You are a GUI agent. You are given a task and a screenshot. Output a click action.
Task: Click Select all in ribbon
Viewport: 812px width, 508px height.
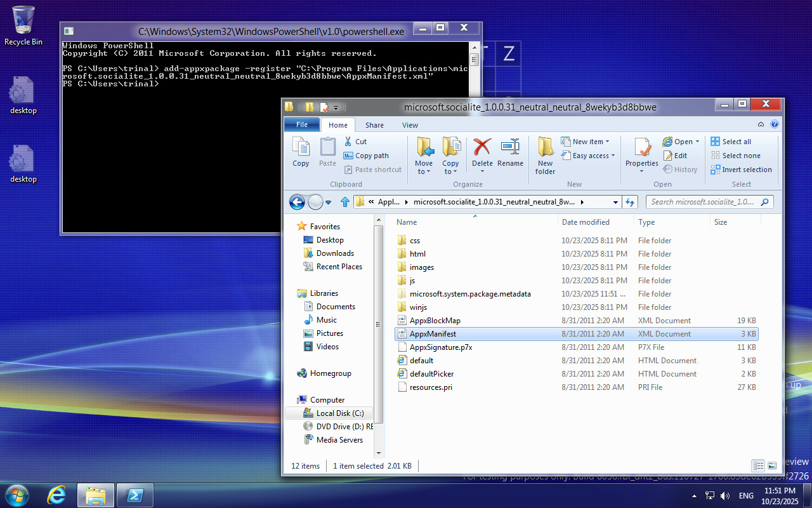click(736, 142)
